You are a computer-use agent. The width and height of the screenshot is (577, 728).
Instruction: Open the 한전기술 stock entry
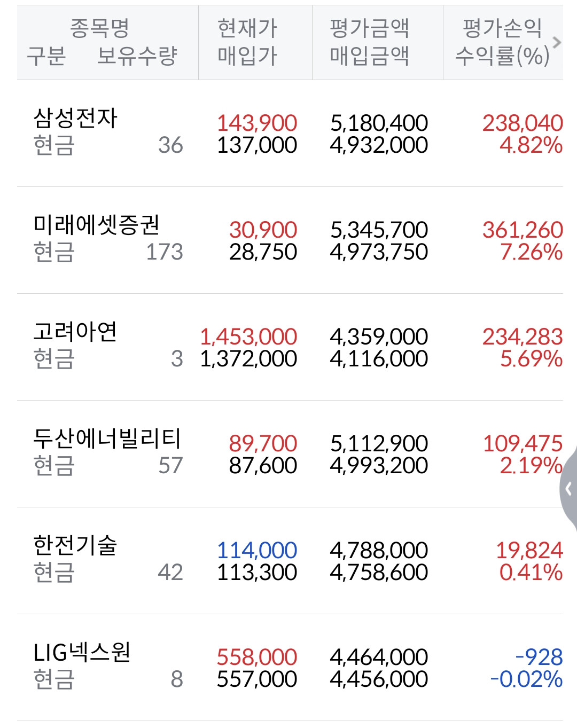click(290, 561)
